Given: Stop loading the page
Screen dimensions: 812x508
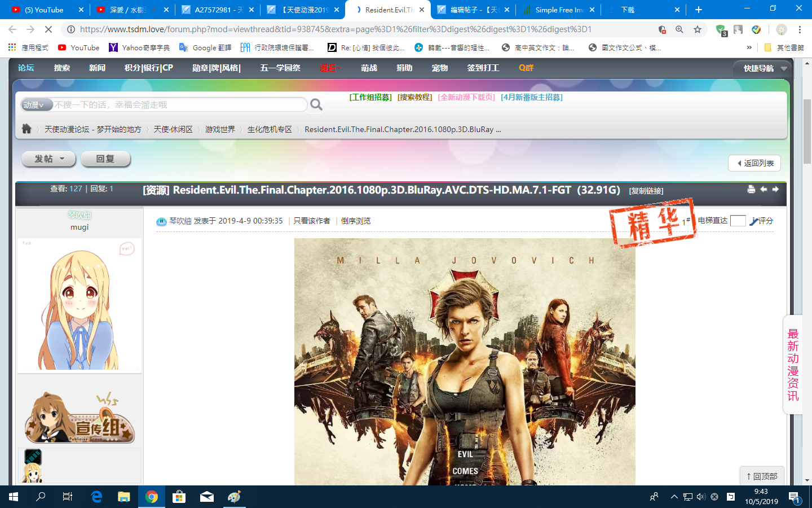Looking at the screenshot, I should click(x=48, y=29).
